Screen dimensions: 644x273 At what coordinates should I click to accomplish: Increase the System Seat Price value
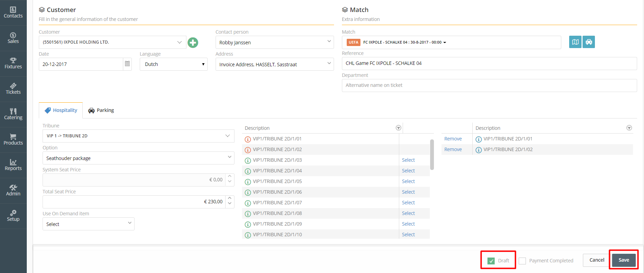click(x=230, y=177)
